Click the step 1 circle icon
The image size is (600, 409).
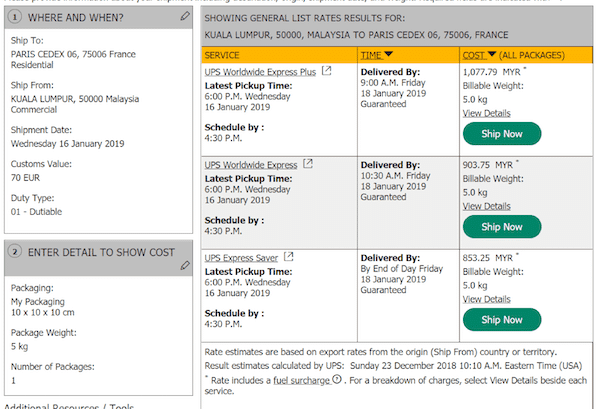click(x=15, y=17)
